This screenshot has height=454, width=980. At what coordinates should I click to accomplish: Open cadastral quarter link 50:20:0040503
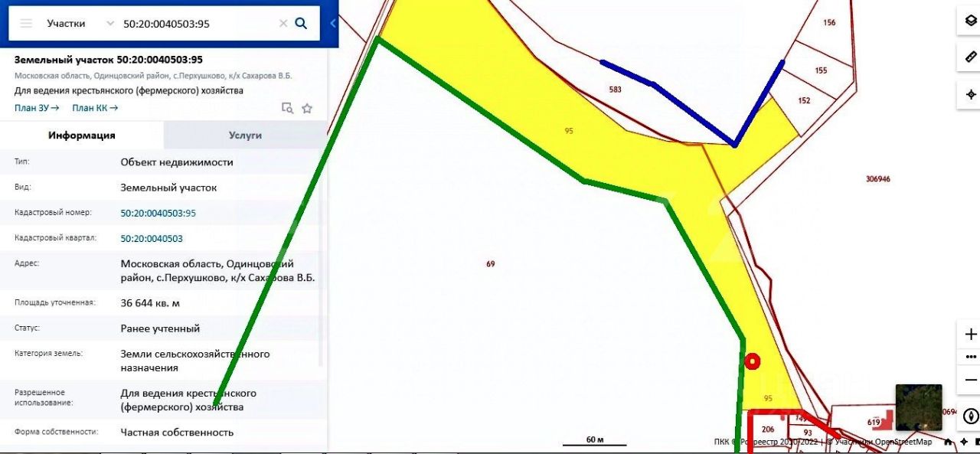coord(152,238)
